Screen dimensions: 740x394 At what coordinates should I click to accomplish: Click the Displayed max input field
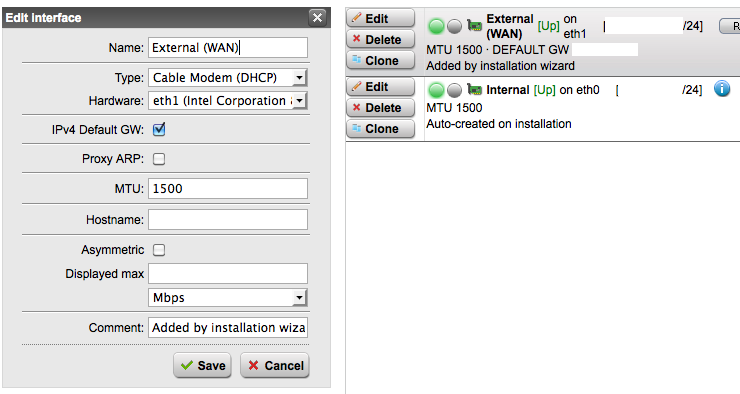click(228, 274)
